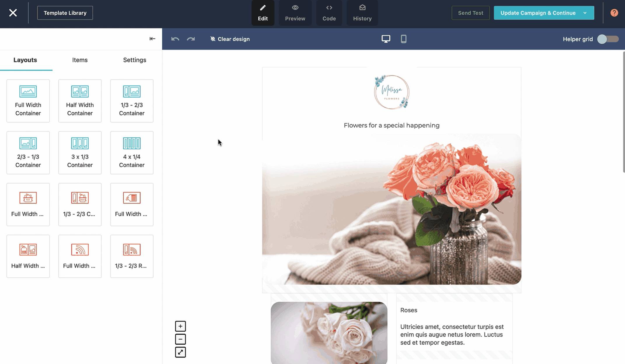
Task: Choose Full Width RSS feed layout
Action: (80, 256)
